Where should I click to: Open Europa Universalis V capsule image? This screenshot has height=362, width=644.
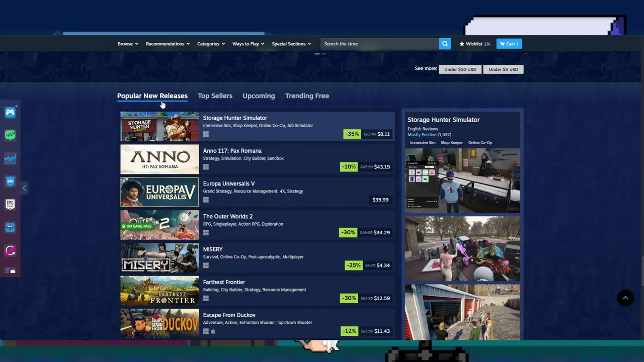pyautogui.click(x=159, y=192)
